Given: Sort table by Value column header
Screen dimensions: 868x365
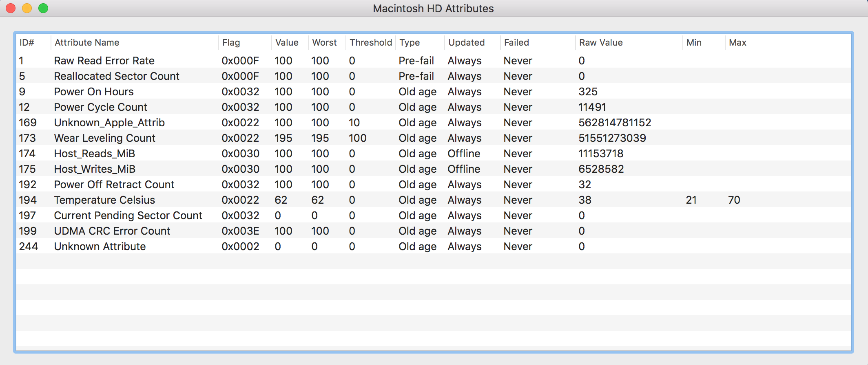Looking at the screenshot, I should [x=290, y=42].
